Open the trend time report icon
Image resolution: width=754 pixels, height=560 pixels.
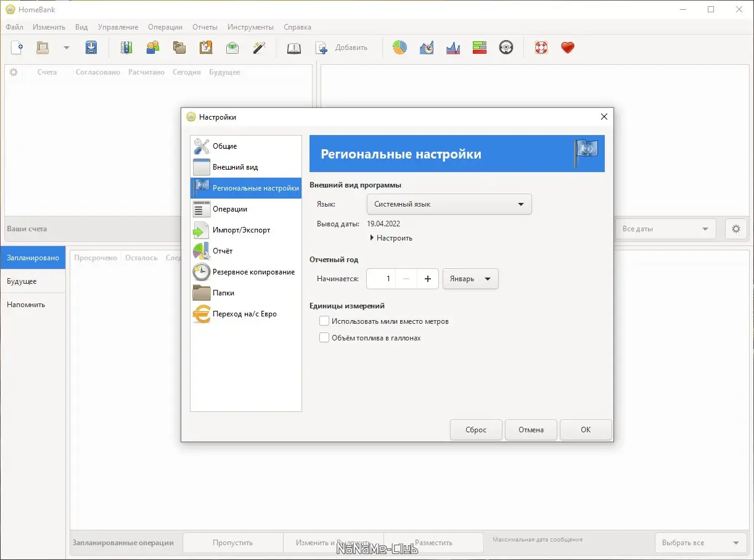[427, 47]
